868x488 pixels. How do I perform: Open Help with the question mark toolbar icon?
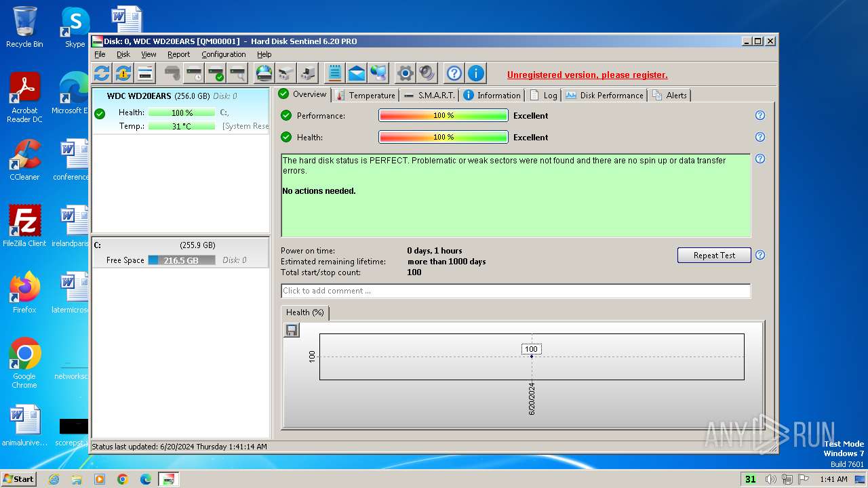coord(454,73)
